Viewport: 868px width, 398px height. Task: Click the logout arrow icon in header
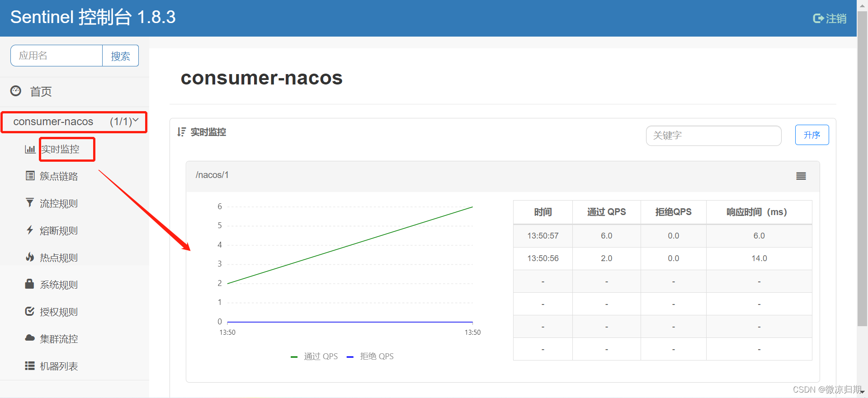click(818, 19)
